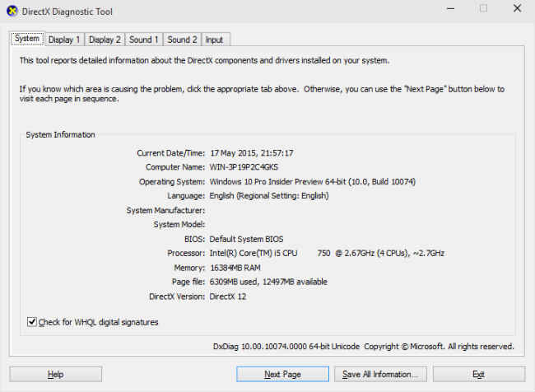
Task: Select the date value 17 May 2015, 21:57:17
Action: click(x=252, y=153)
